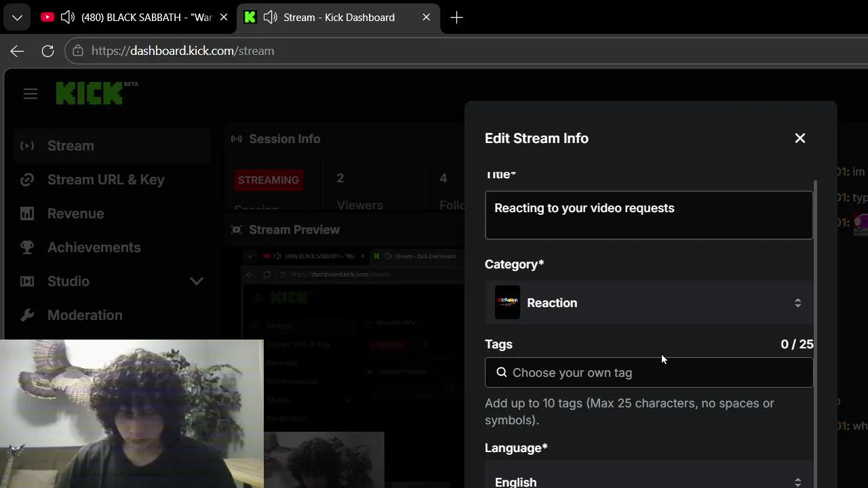Go to the Revenue section

pyautogui.click(x=112, y=213)
